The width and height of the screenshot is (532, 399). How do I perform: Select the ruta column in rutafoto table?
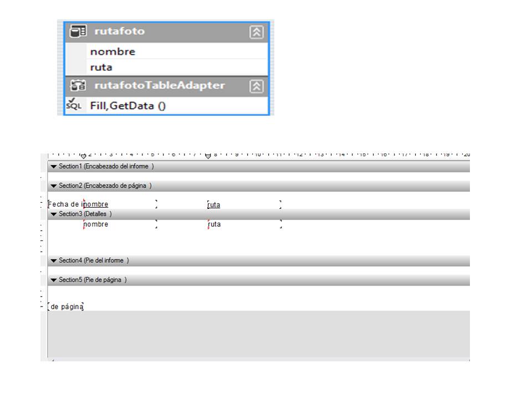167,67
